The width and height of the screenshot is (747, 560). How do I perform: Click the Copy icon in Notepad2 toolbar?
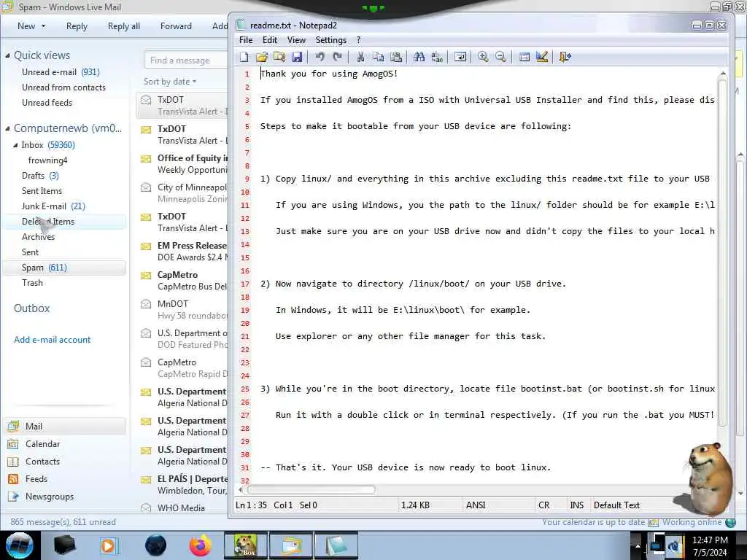pyautogui.click(x=379, y=57)
